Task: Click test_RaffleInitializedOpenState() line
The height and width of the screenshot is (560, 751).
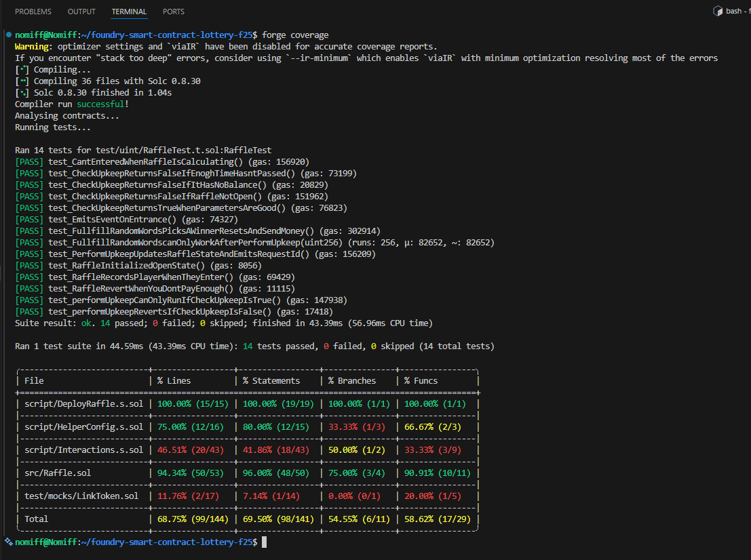Action: pos(138,265)
